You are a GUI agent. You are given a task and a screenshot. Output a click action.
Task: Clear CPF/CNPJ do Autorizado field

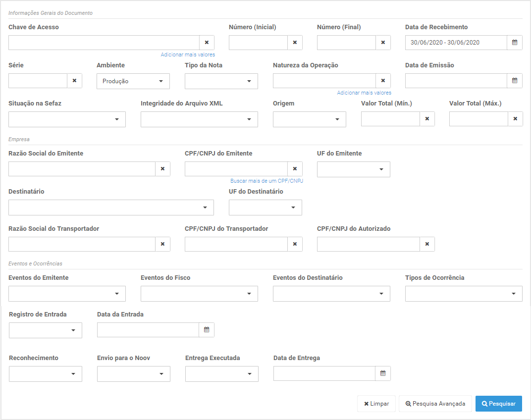[427, 244]
